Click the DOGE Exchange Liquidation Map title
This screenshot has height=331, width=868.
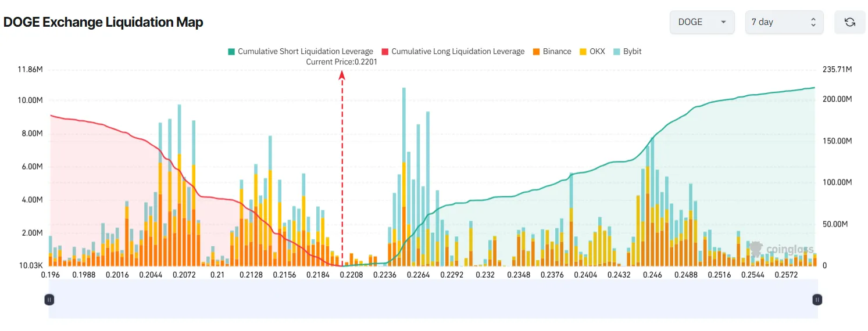(103, 22)
